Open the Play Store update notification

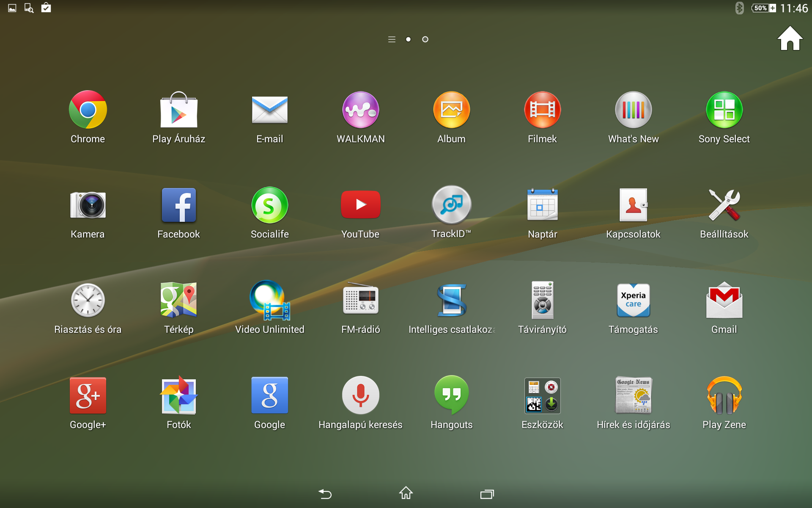click(x=46, y=8)
